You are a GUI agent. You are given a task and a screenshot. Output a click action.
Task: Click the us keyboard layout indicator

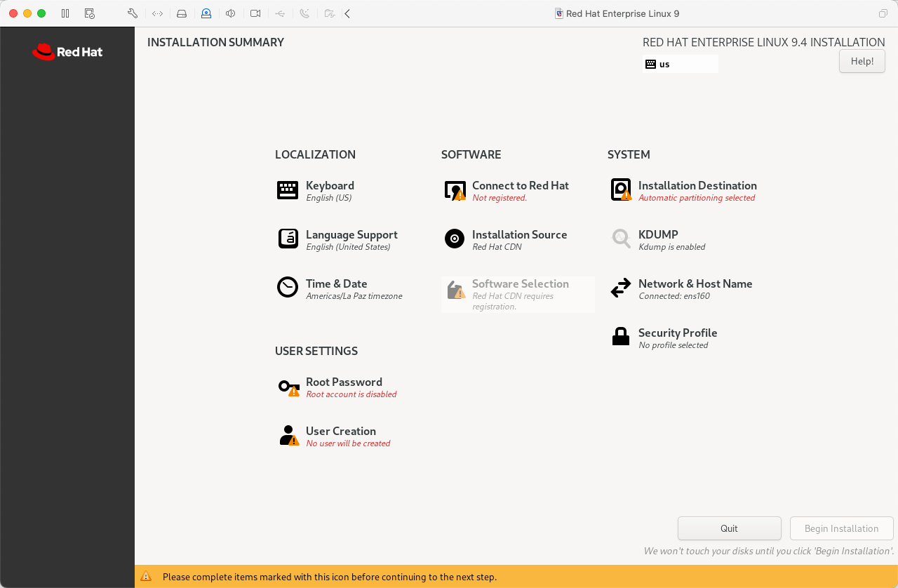(680, 64)
